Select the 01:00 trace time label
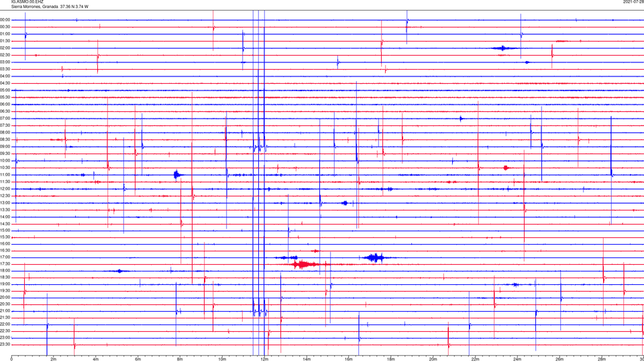Image resolution: width=644 pixels, height=362 pixels. point(5,34)
